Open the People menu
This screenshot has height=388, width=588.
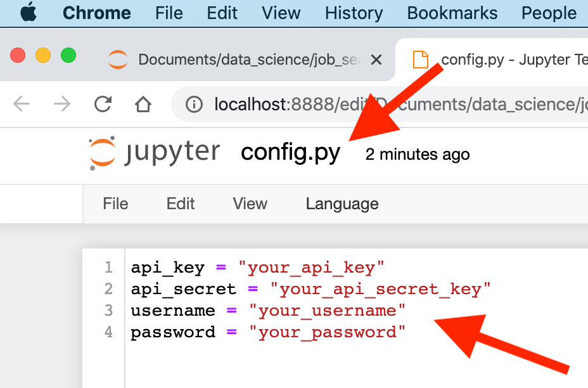548,12
